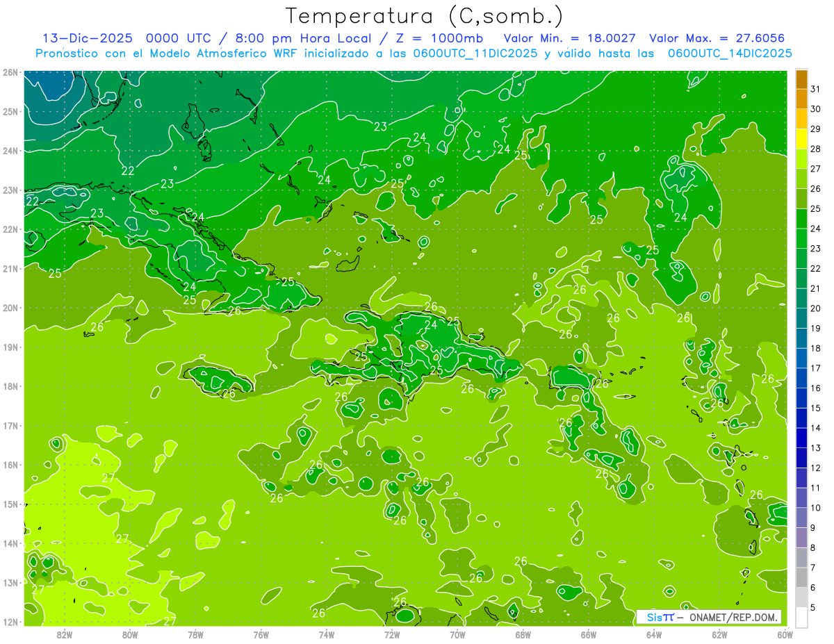Click the '14' value on the color scale
The height and width of the screenshot is (644, 834).
(815, 428)
